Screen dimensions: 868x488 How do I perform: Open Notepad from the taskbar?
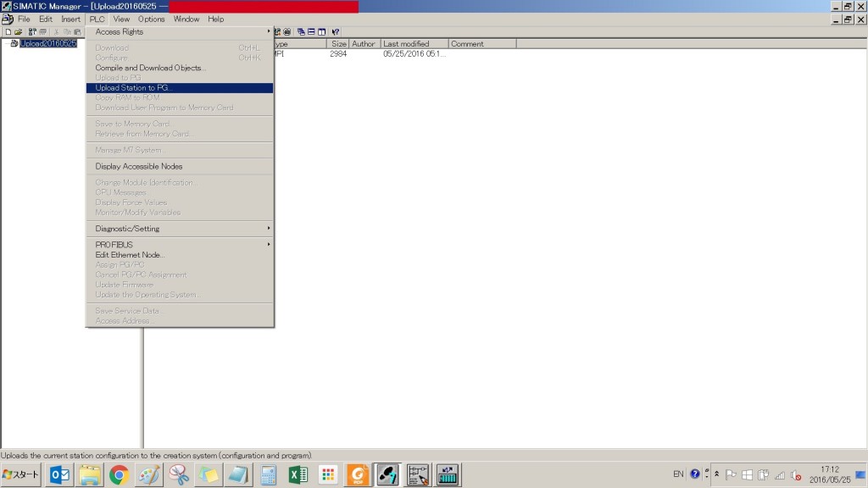point(238,474)
